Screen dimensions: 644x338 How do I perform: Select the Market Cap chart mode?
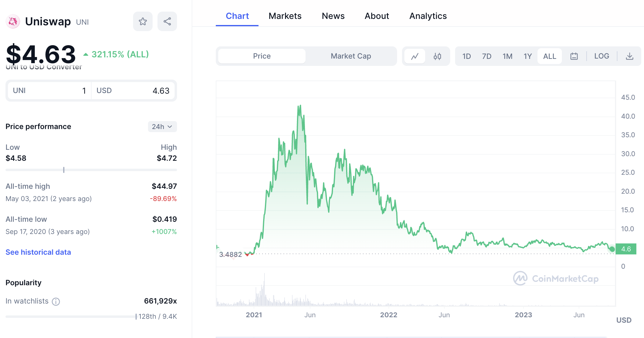[x=351, y=56]
